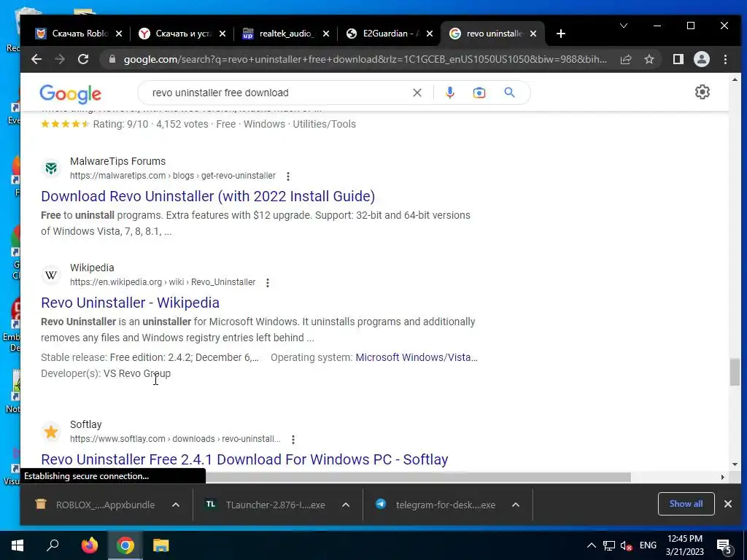The width and height of the screenshot is (747, 560).
Task: Click the scrollbar down arrow
Action: pos(735,464)
